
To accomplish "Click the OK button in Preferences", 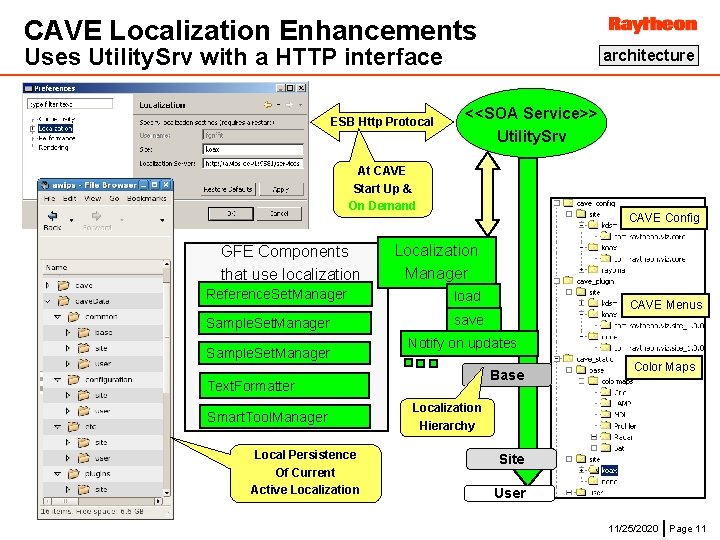I will click(x=231, y=214).
